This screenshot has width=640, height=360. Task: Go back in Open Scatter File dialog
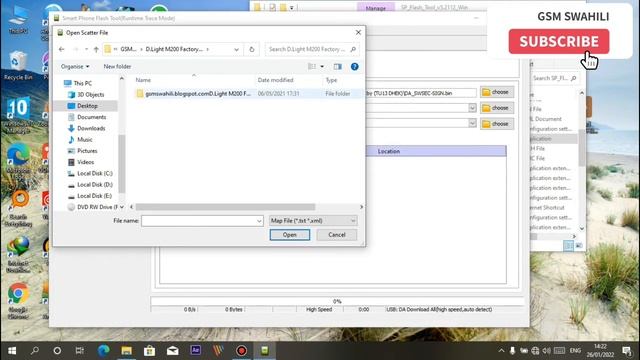[62, 49]
